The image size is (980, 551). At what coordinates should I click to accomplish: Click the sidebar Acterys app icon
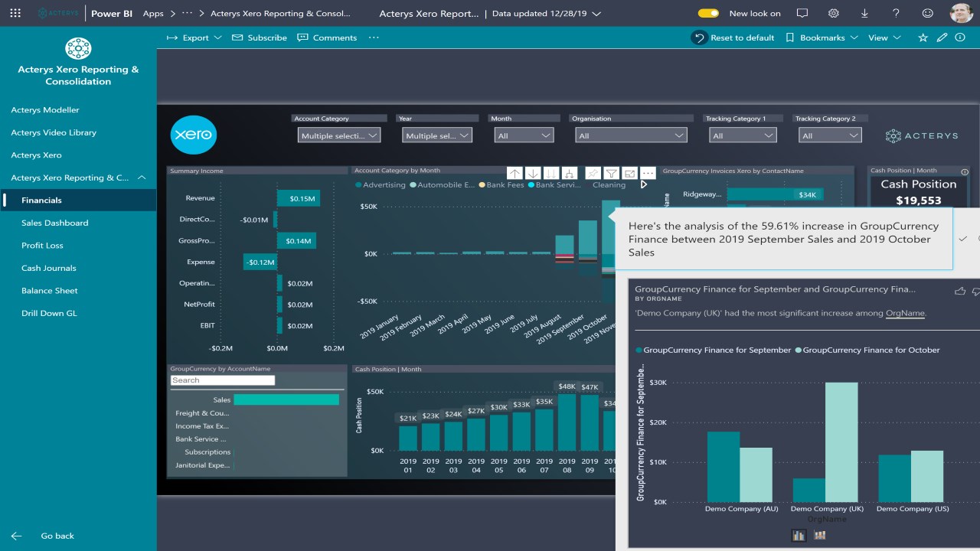point(78,48)
